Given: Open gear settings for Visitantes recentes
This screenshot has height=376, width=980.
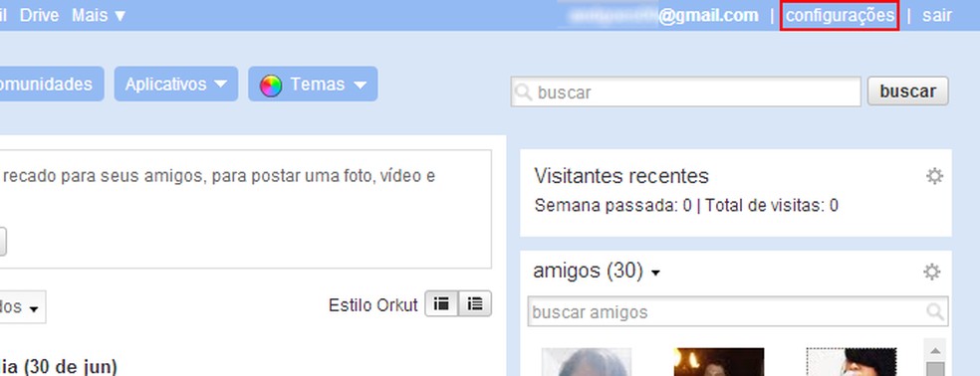Looking at the screenshot, I should pos(934,176).
